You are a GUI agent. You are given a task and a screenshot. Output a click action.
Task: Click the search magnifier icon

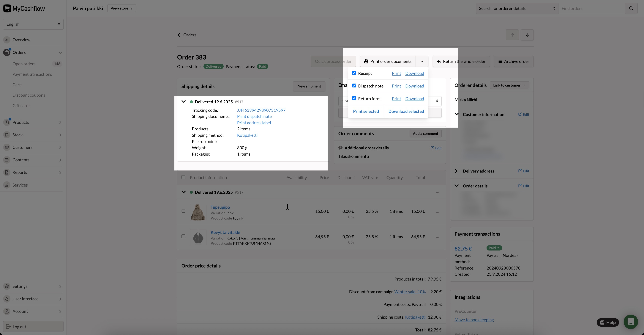pos(631,9)
